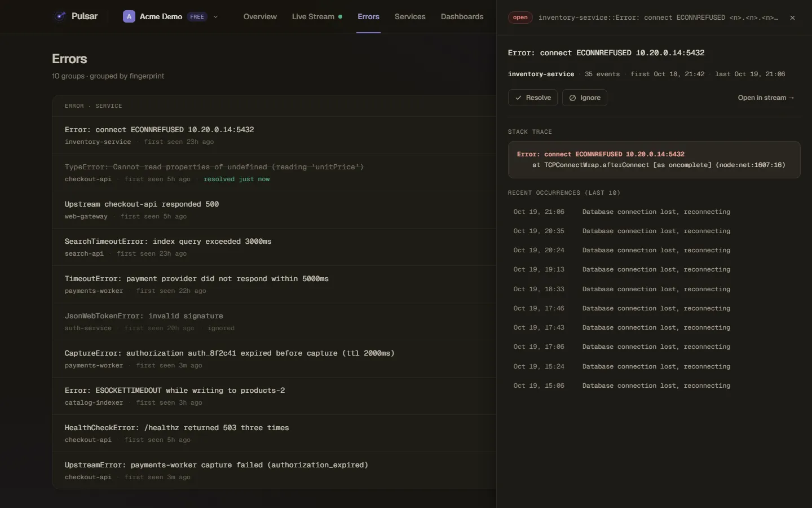Click the inventory-service label in detail panel
Screen dimensions: 812x508
tap(541, 75)
